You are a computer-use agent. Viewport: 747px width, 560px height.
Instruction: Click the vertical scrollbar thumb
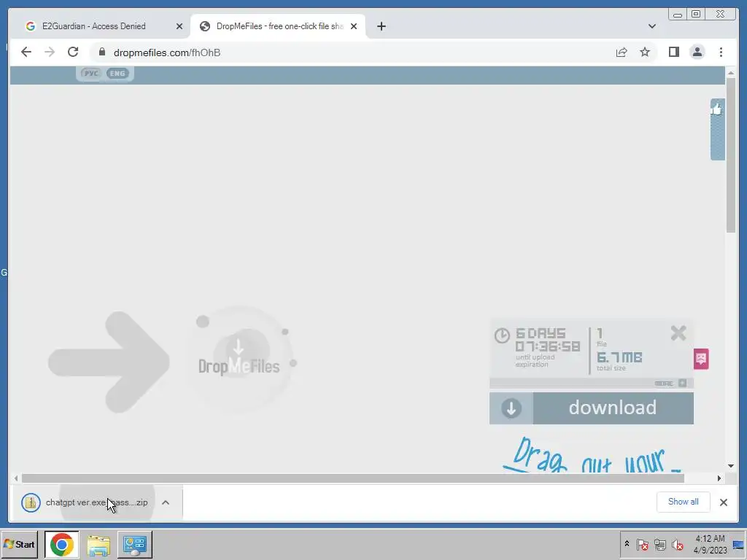tap(731, 156)
